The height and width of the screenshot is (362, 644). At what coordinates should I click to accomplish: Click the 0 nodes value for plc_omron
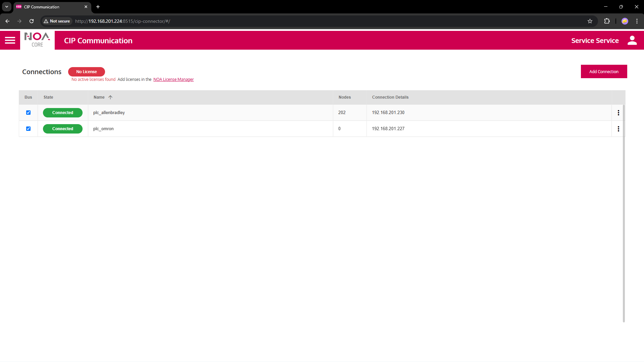pos(339,129)
